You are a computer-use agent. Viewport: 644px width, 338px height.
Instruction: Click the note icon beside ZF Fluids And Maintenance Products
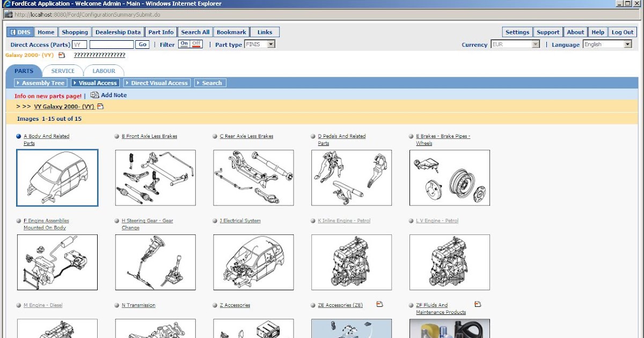[x=478, y=304]
